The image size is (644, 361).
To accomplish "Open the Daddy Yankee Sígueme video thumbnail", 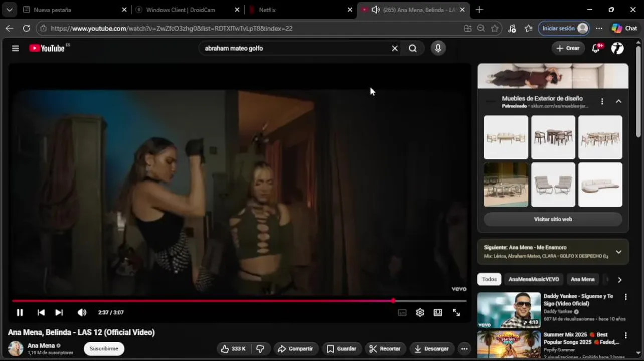I will [509, 310].
